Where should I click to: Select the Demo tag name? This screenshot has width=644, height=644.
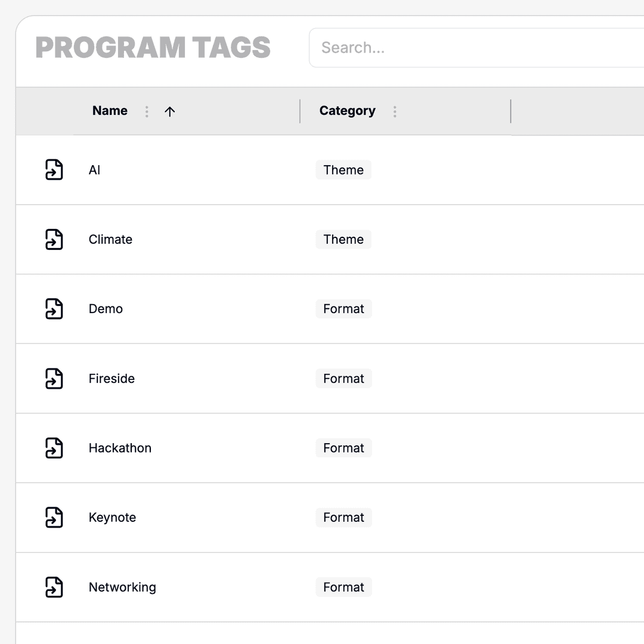point(106,309)
